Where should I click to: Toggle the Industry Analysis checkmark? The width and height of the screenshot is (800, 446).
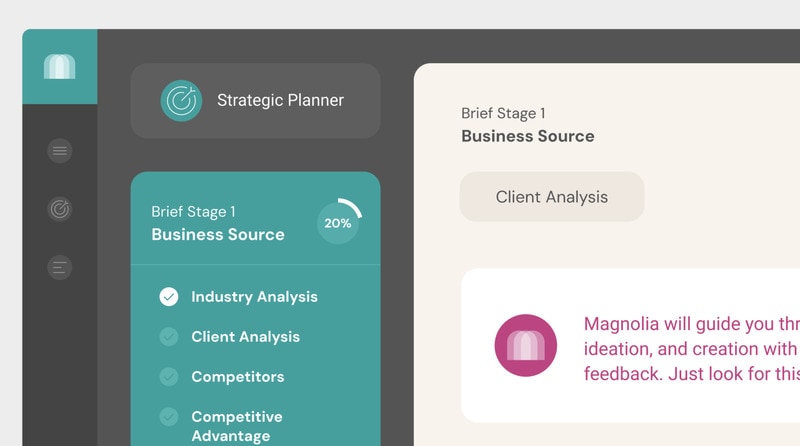pos(169,296)
